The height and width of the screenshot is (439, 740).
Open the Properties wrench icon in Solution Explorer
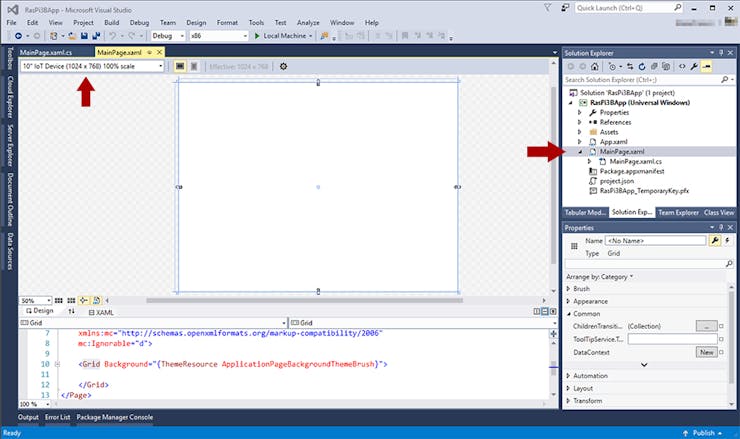[x=694, y=67]
